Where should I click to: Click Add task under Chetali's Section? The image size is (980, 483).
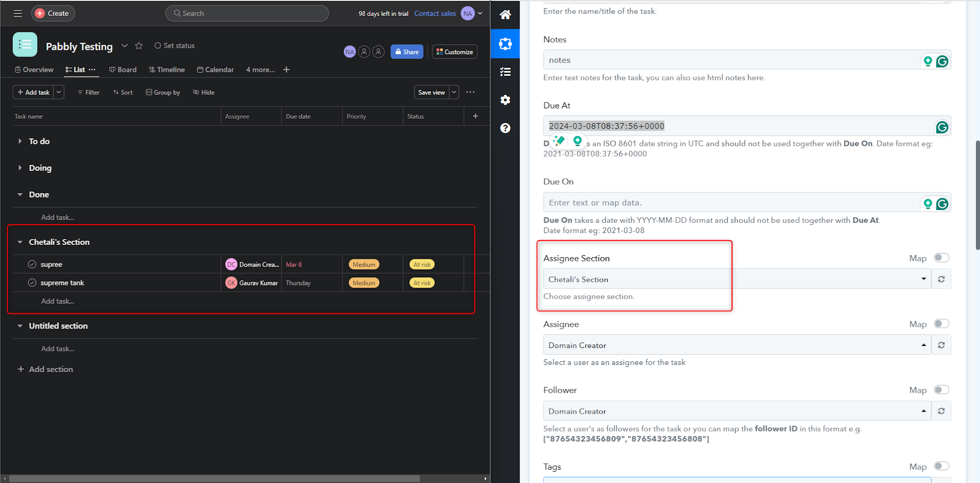(57, 301)
